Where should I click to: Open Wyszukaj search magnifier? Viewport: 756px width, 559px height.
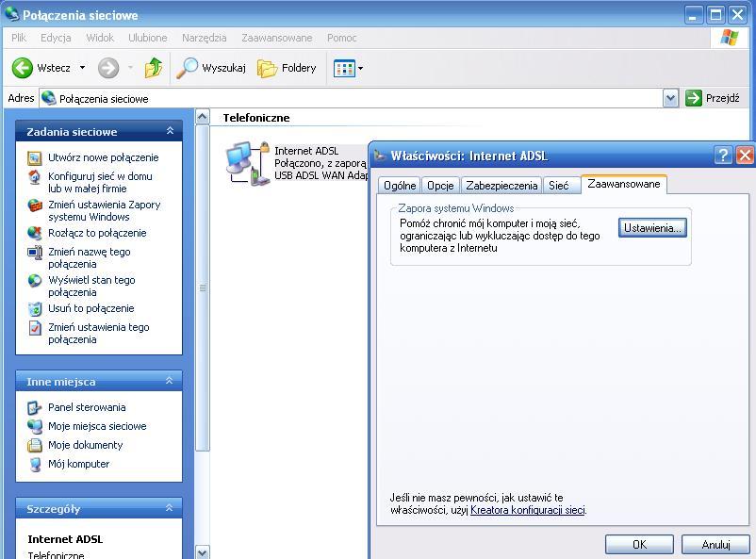tap(187, 68)
